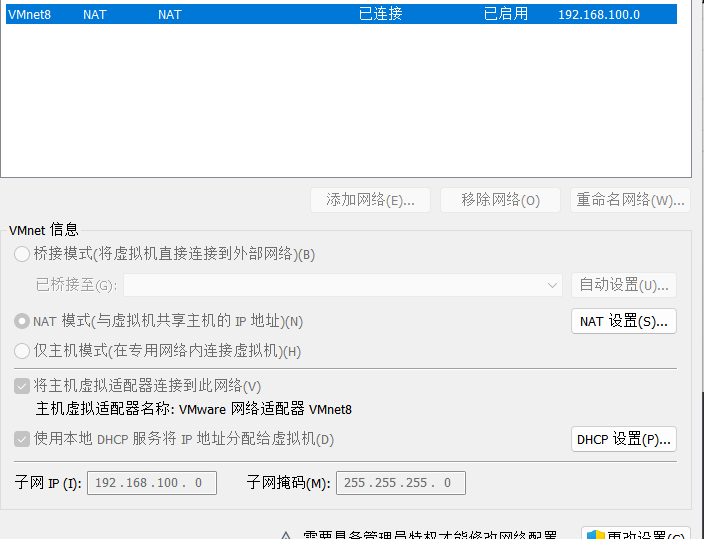This screenshot has width=704, height=539.
Task: Toggle 使用本地 DHCP 服务 checkbox
Action: click(22, 439)
